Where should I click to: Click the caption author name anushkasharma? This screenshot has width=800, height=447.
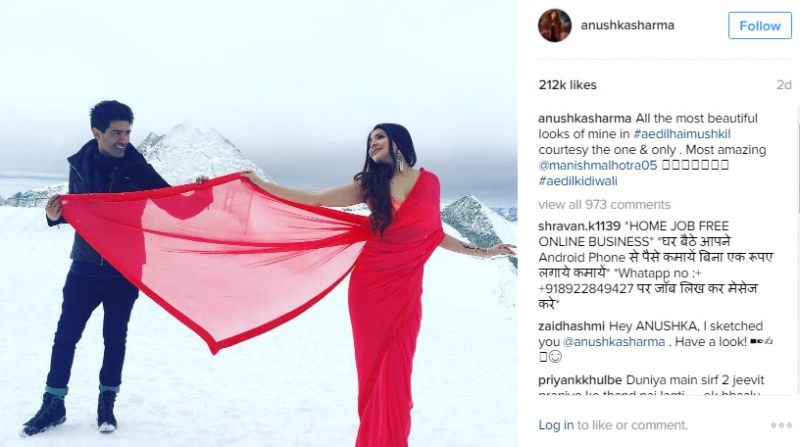pos(585,118)
